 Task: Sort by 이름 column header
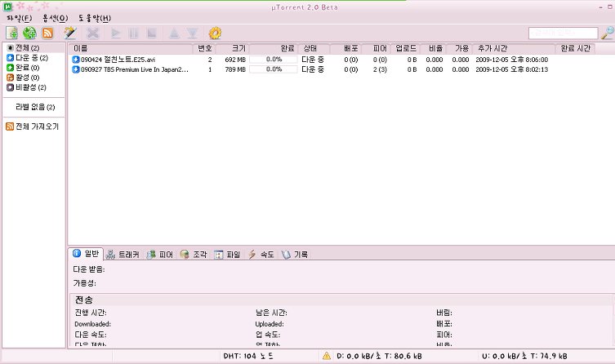[x=131, y=48]
